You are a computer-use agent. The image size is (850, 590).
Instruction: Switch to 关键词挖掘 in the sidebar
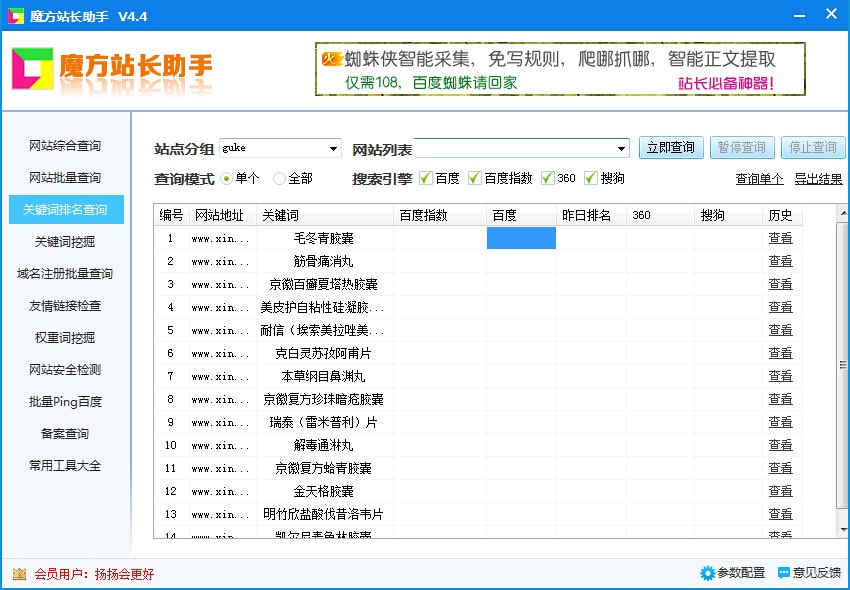click(64, 241)
